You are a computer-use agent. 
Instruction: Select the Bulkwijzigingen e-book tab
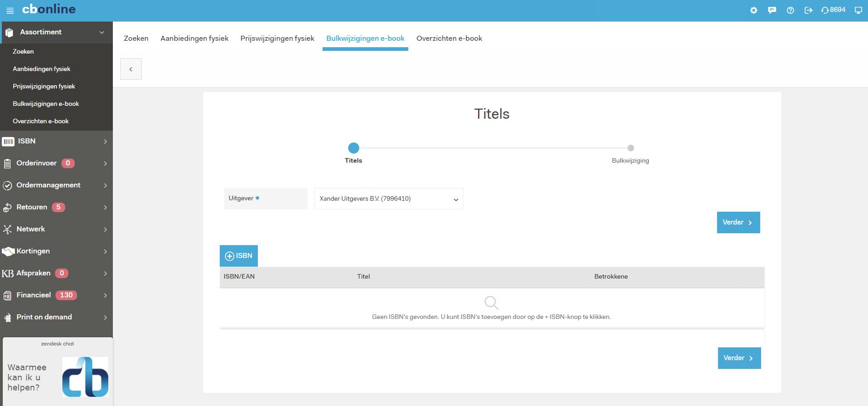point(365,38)
